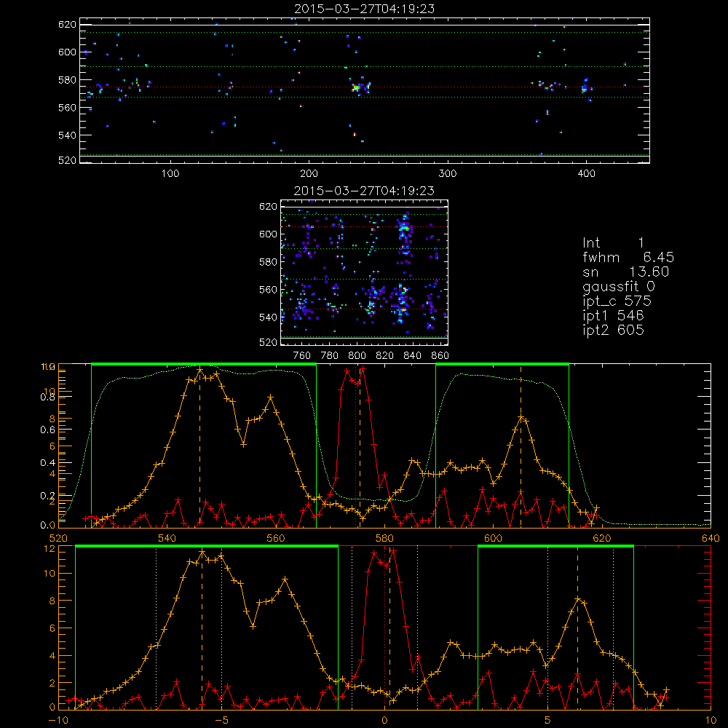The height and width of the screenshot is (728, 728).
Task: Click x-axis label 840 of the middle plot
Action: coord(412,356)
